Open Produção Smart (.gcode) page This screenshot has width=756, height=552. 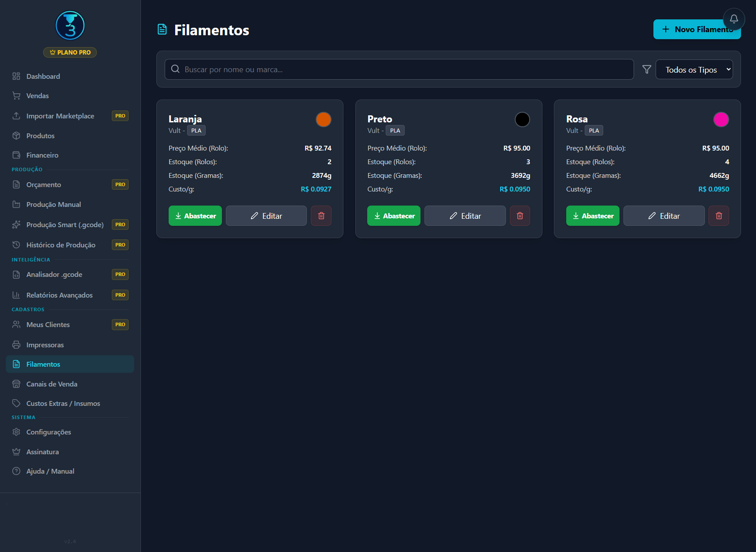click(65, 224)
